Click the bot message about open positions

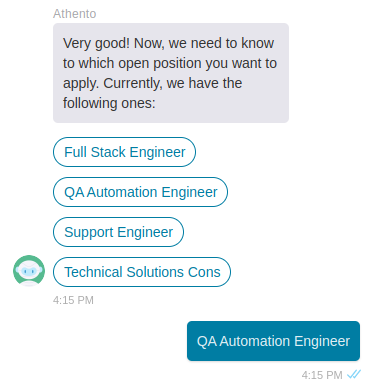point(171,73)
